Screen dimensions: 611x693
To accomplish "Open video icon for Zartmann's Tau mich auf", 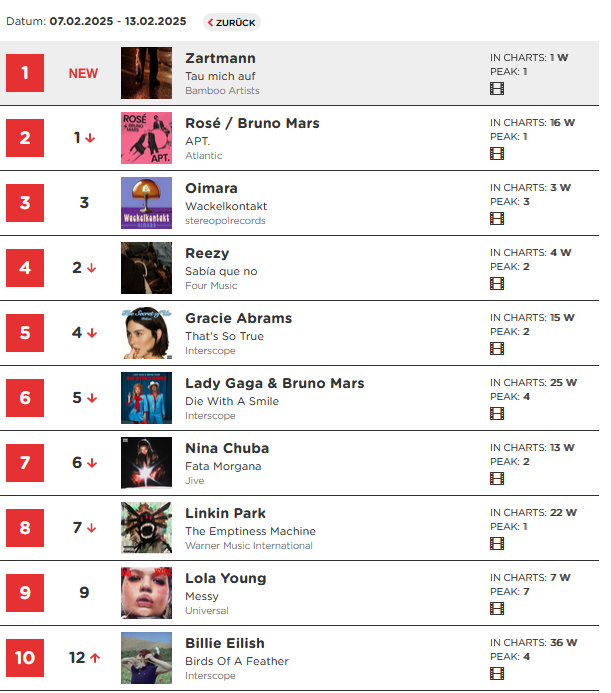I will pos(496,89).
